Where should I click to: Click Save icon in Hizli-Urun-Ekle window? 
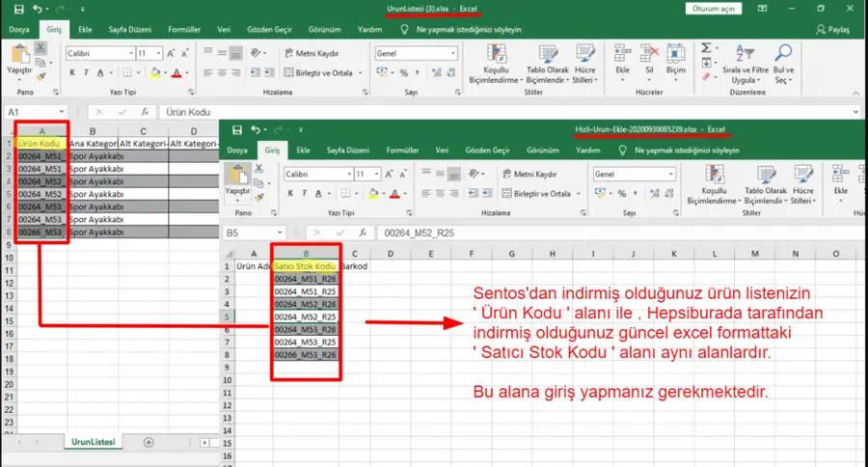tap(237, 129)
